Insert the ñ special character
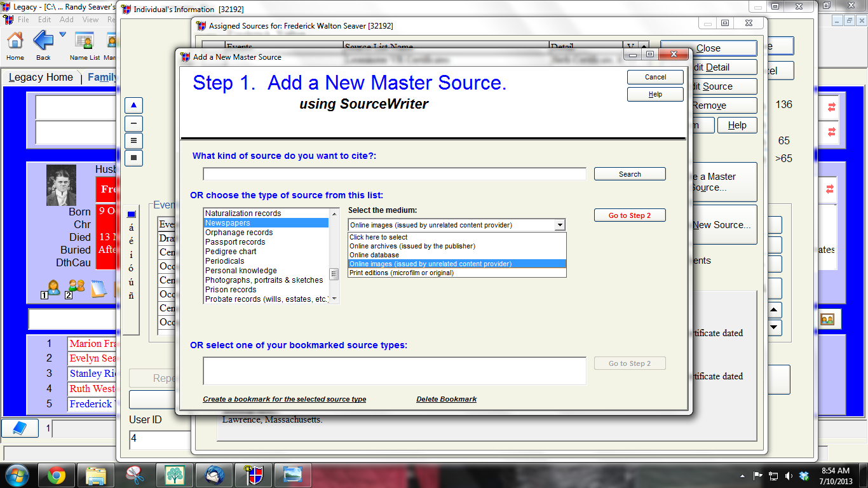Image resolution: width=868 pixels, height=488 pixels. [132, 295]
